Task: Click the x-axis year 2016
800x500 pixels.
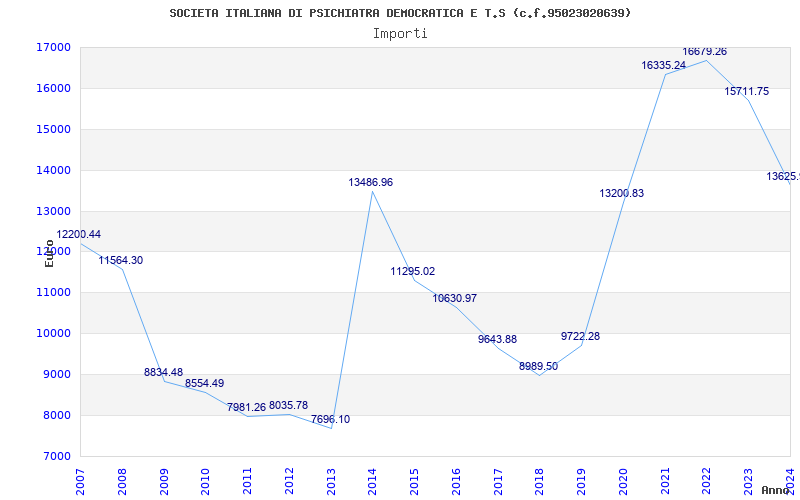Action: coord(456,482)
